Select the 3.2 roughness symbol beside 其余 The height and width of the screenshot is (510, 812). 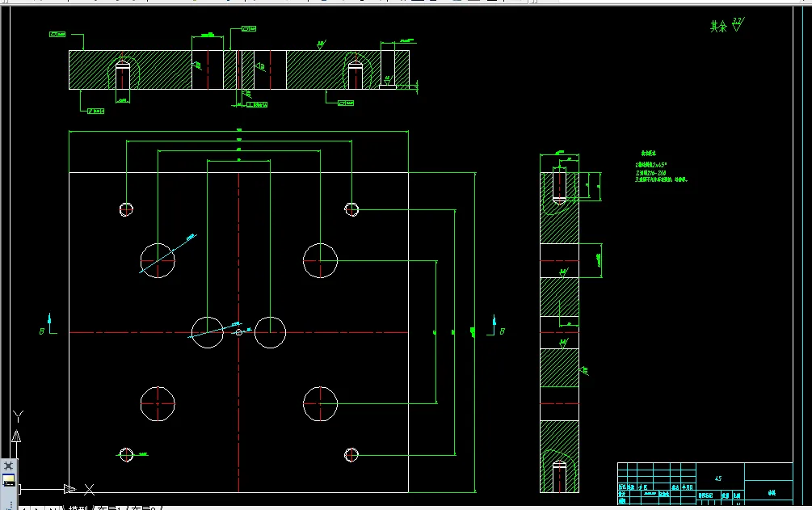(738, 23)
